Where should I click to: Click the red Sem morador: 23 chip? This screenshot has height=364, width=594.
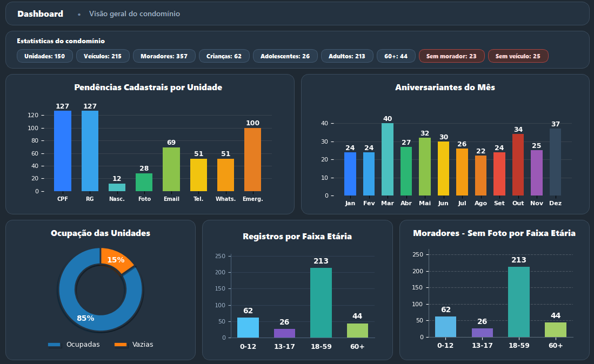click(451, 56)
